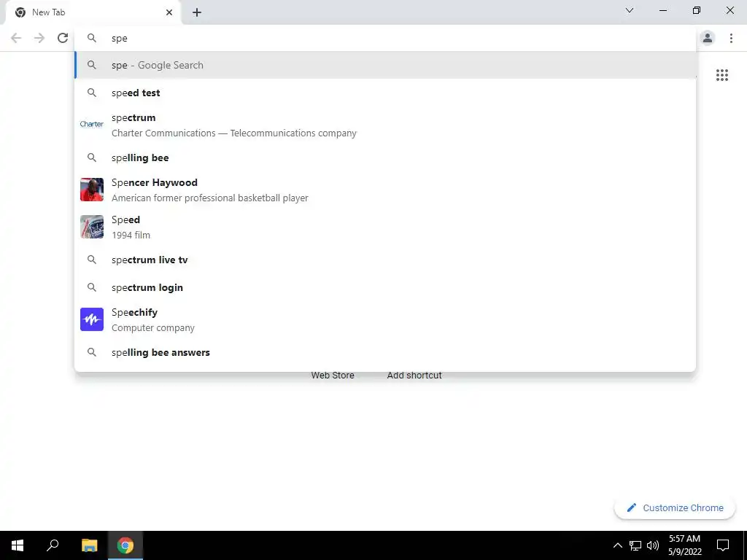Reload the page with the refresh icon
747x560 pixels.
point(63,38)
